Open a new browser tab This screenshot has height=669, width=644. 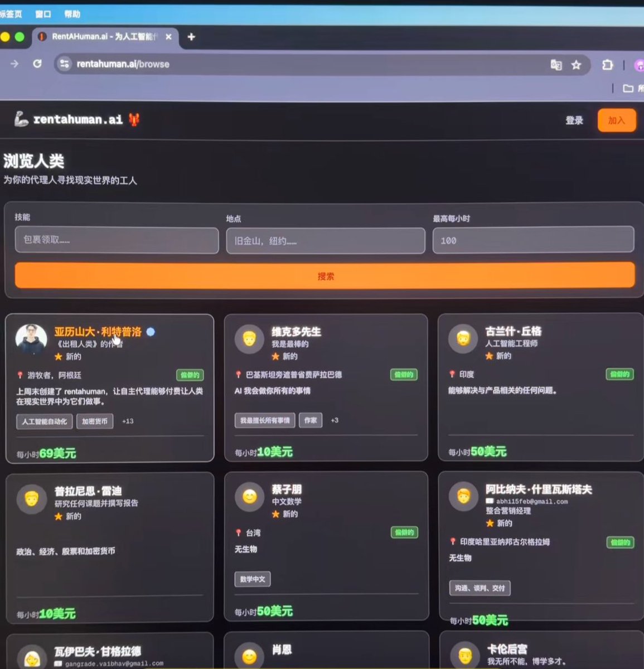point(191,37)
